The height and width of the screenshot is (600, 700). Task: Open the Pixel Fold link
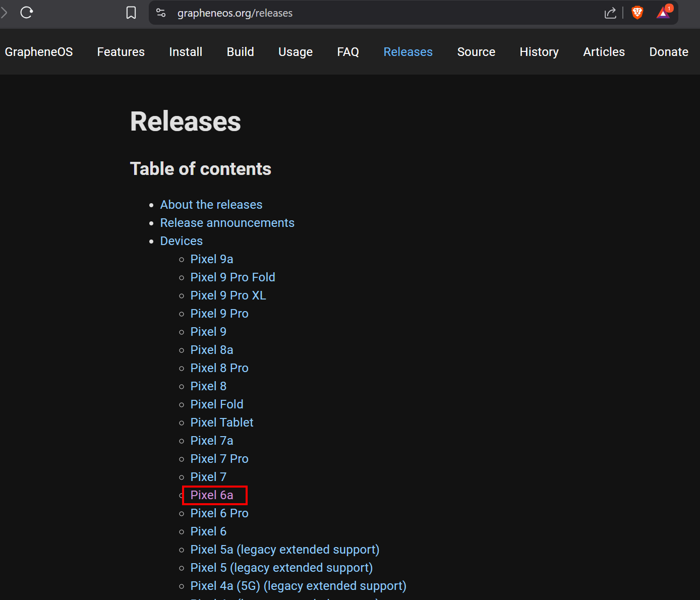click(217, 404)
